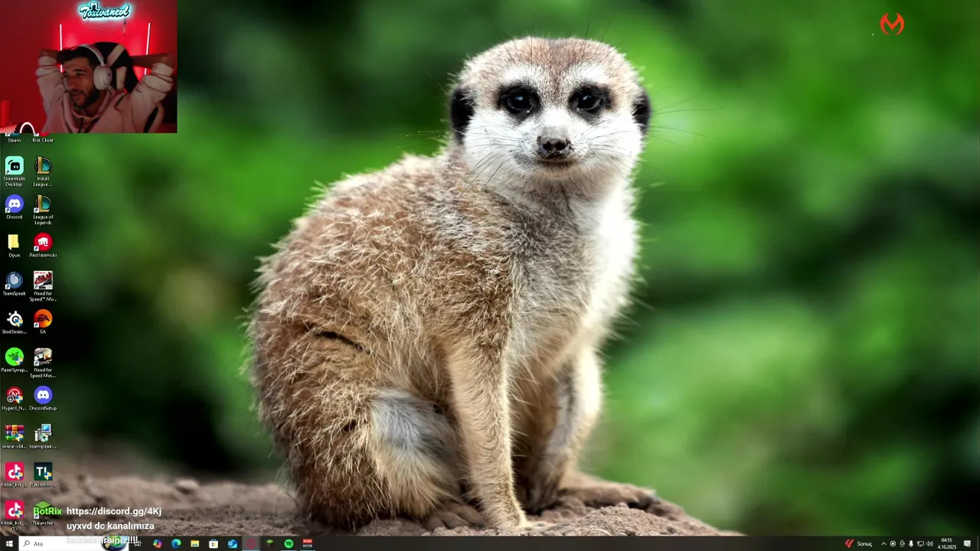This screenshot has height=551, width=980.
Task: Open the network status tray icon
Action: coord(920,544)
